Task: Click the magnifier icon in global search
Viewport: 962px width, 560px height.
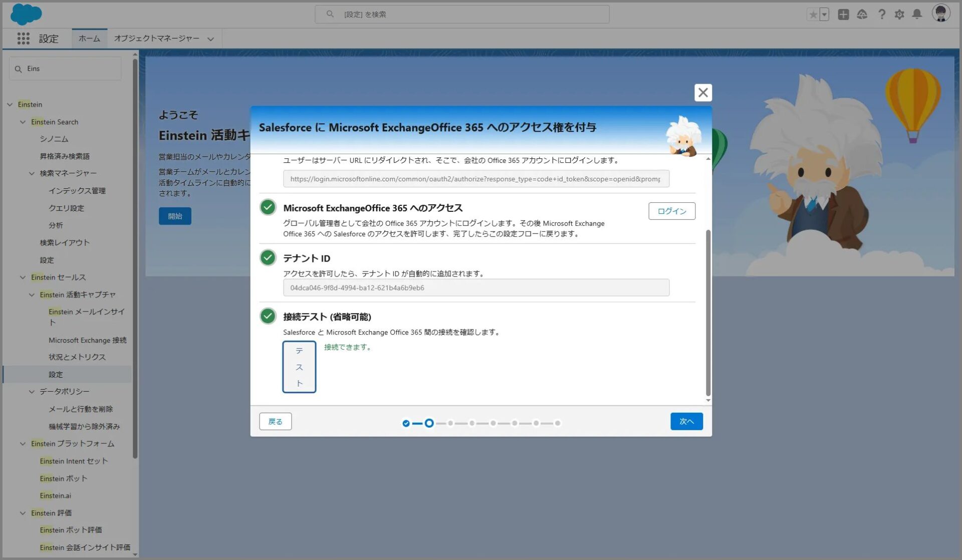Action: coord(330,14)
